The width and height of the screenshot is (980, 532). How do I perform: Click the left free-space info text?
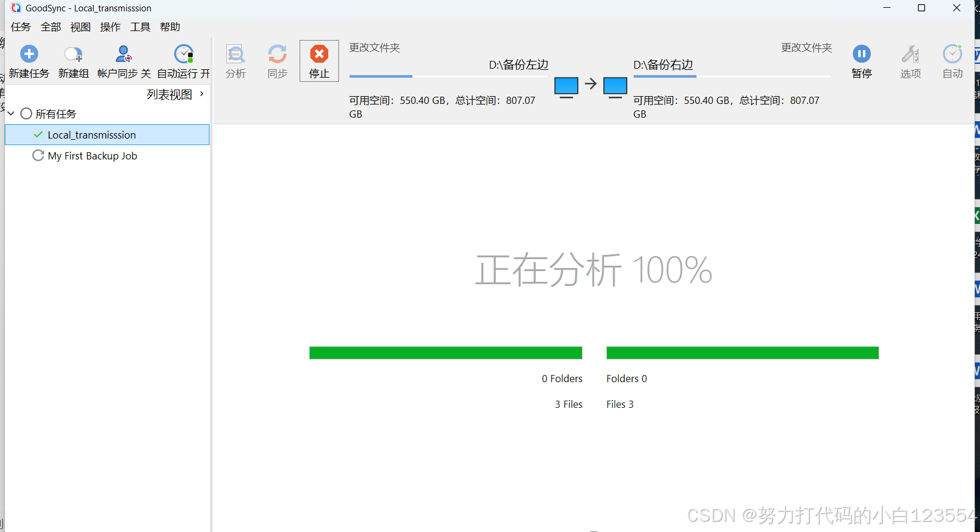coord(442,107)
